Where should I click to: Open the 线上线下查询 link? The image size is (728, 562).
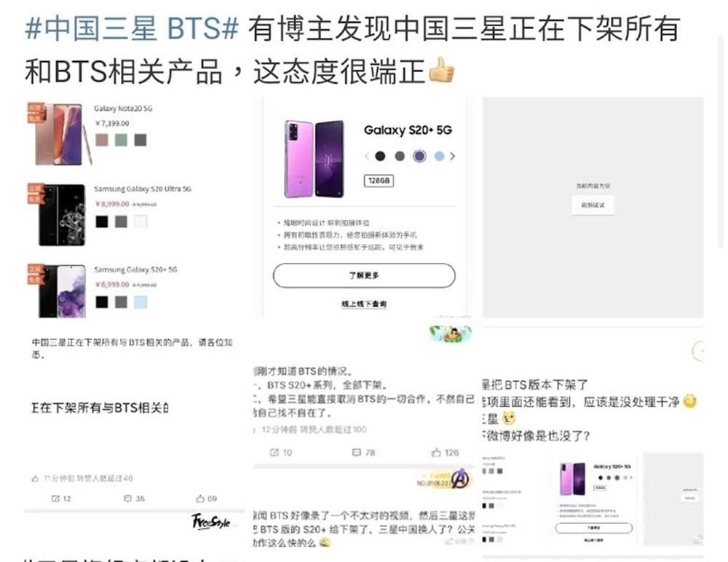click(364, 304)
